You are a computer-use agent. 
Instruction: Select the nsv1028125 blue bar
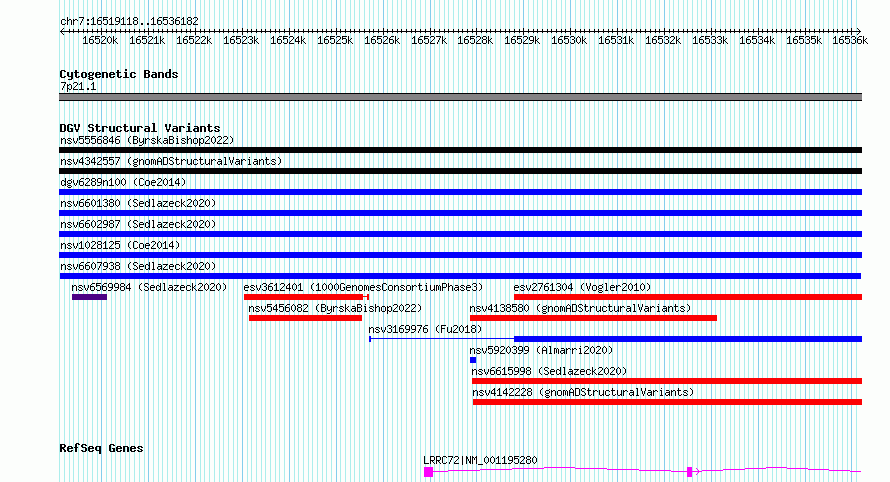460,255
